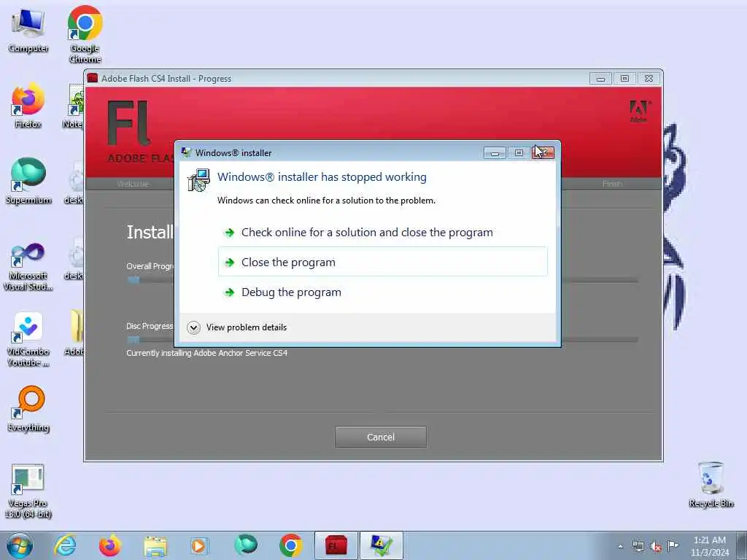The width and height of the screenshot is (747, 560).
Task: Choose Check online for a solution and close
Action: pyautogui.click(x=382, y=233)
